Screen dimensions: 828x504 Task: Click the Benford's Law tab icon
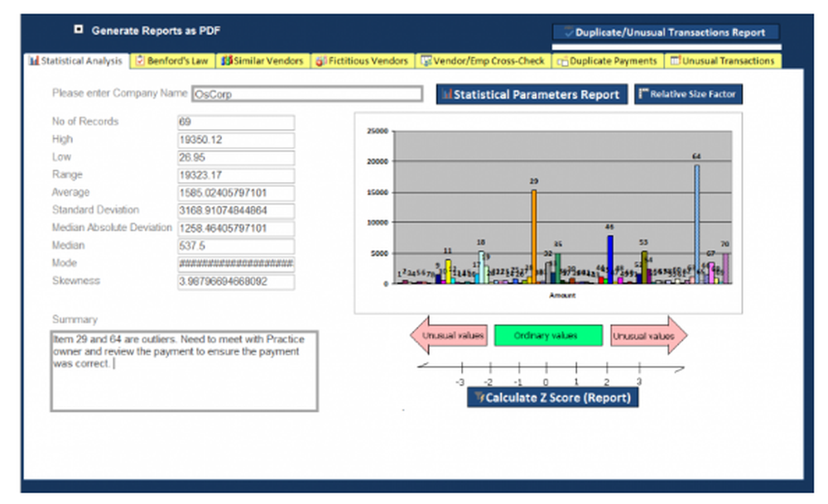[140, 60]
